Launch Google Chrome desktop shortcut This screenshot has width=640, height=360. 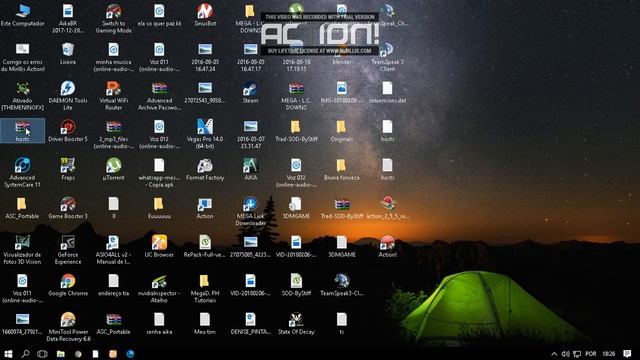(68, 285)
